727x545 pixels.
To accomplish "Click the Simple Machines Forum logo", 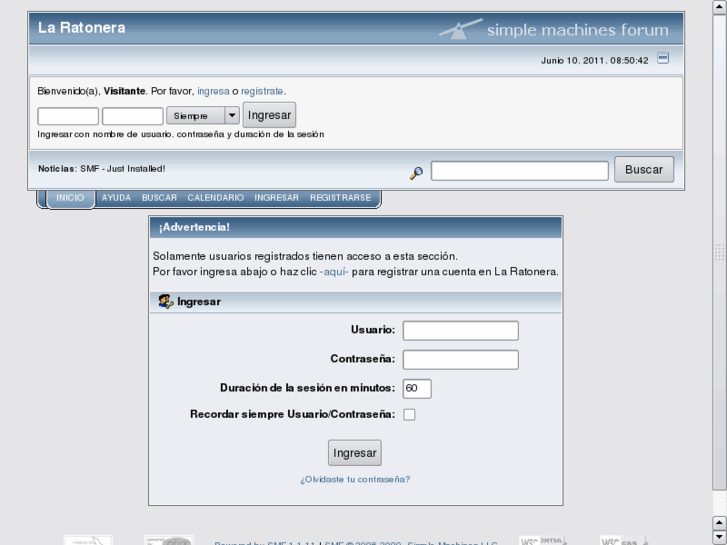I will pyautogui.click(x=554, y=29).
